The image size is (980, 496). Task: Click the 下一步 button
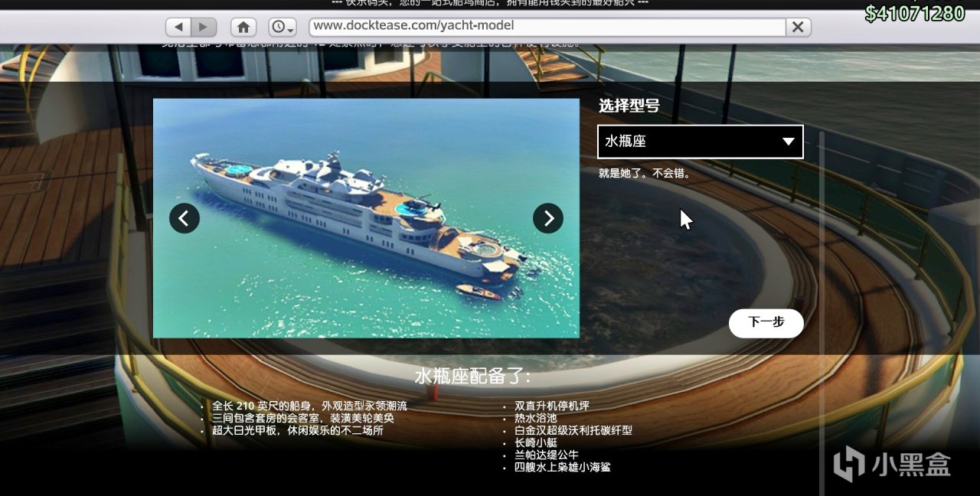(766, 322)
